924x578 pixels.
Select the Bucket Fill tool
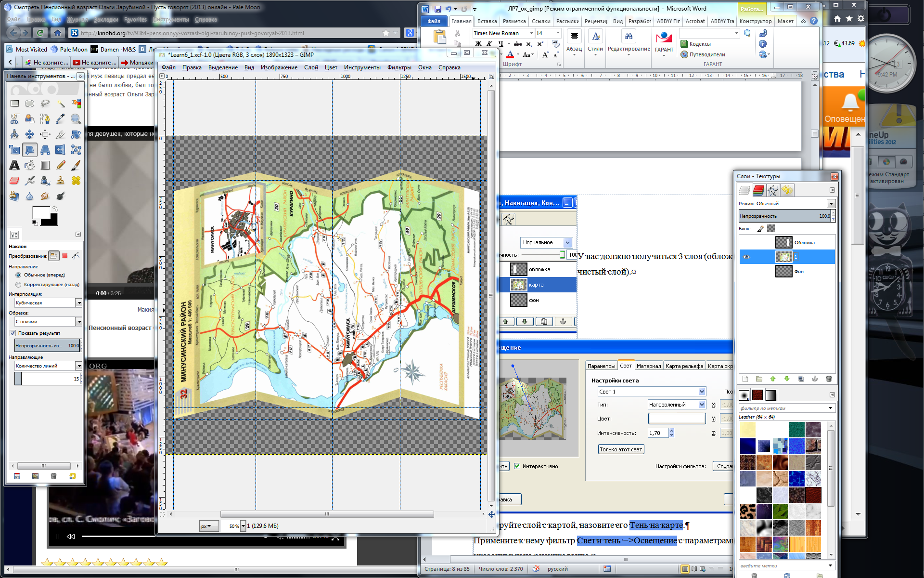tap(30, 165)
